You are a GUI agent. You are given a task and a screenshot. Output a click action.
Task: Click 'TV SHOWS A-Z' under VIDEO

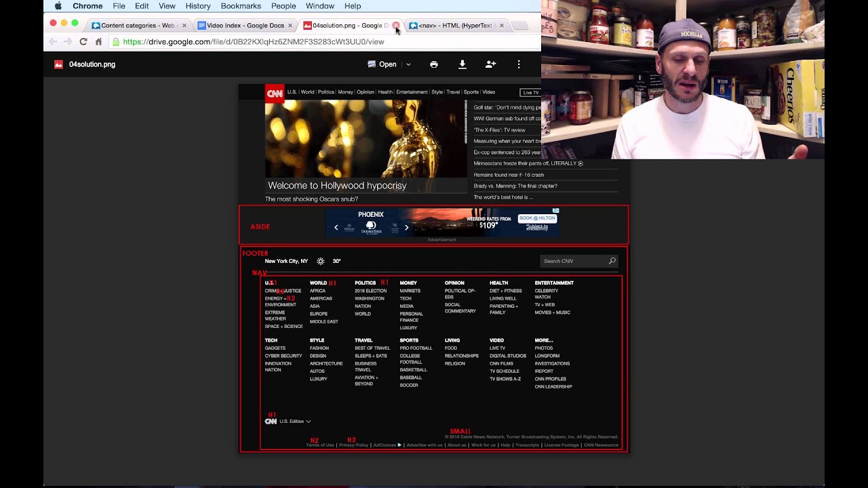point(505,379)
